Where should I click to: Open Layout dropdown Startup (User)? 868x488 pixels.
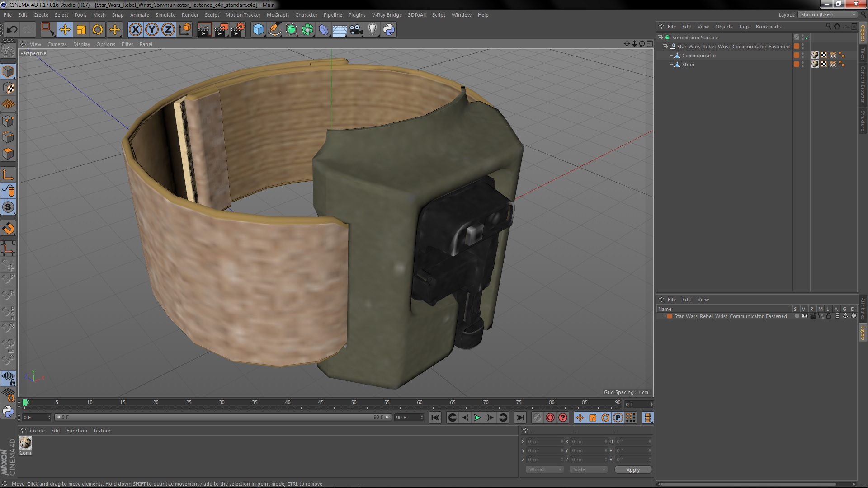pos(828,15)
